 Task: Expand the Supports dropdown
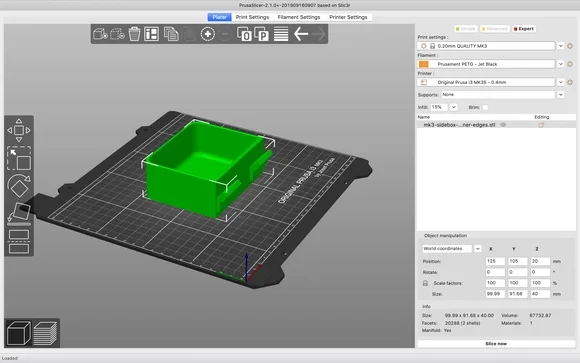(560, 95)
